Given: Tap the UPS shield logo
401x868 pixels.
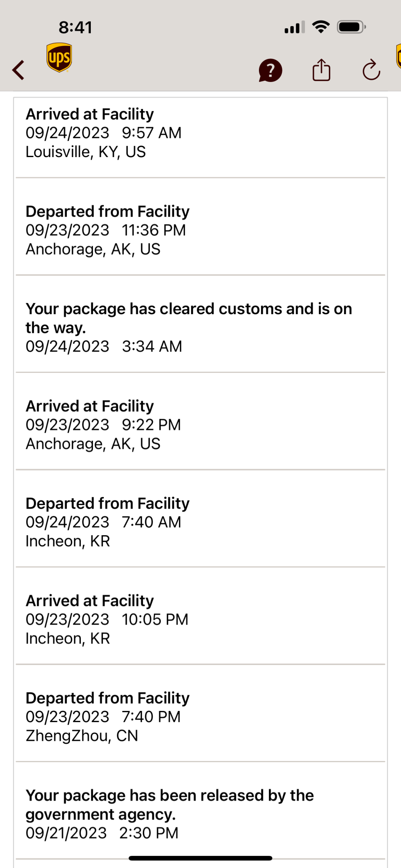Looking at the screenshot, I should [x=59, y=57].
